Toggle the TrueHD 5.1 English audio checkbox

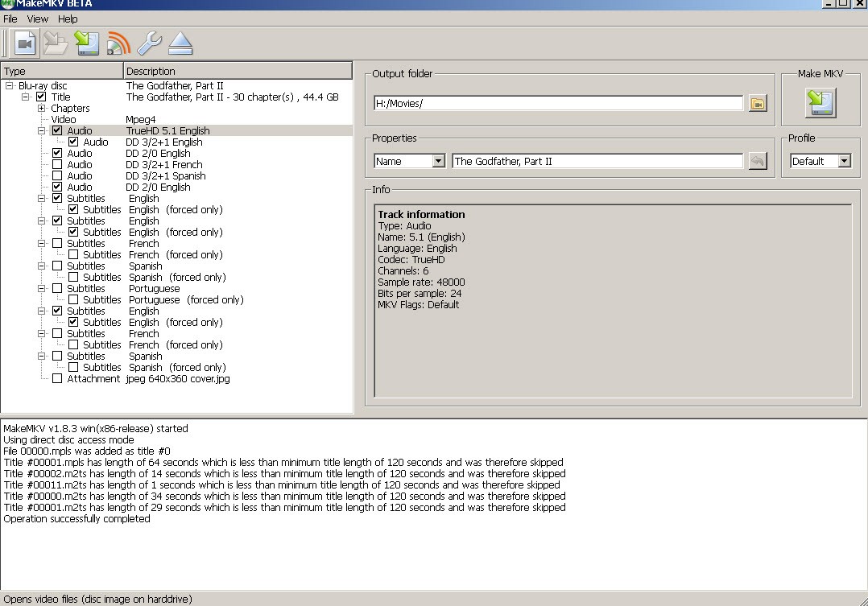[57, 130]
